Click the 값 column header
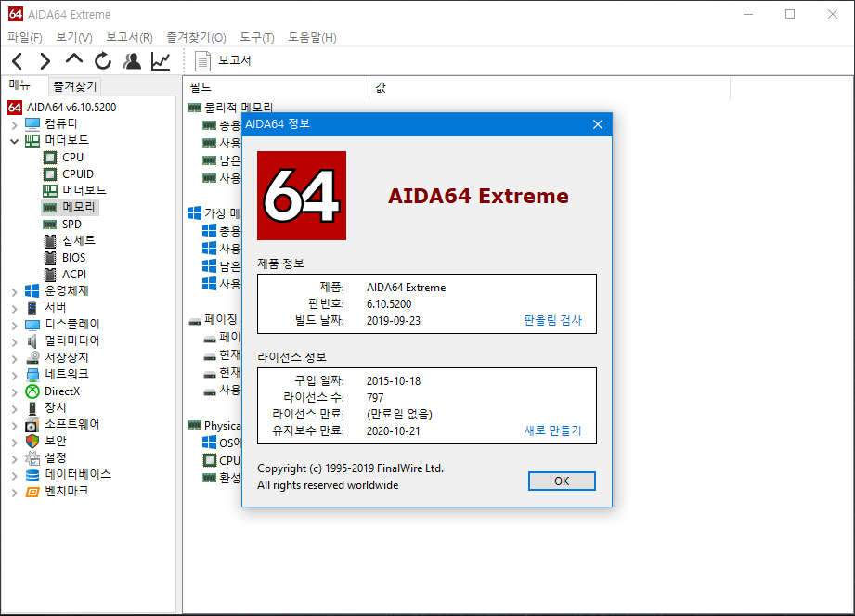This screenshot has width=855, height=616. click(x=550, y=87)
